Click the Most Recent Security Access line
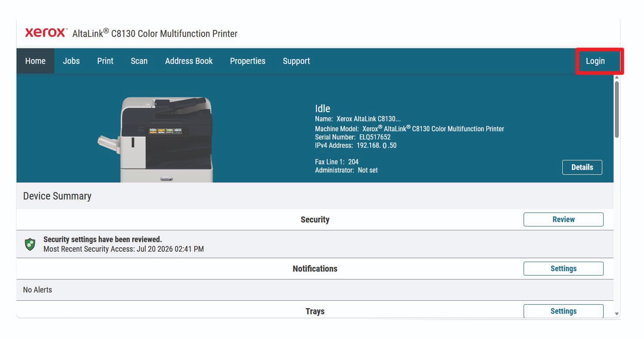This screenshot has width=644, height=339. pos(123,249)
